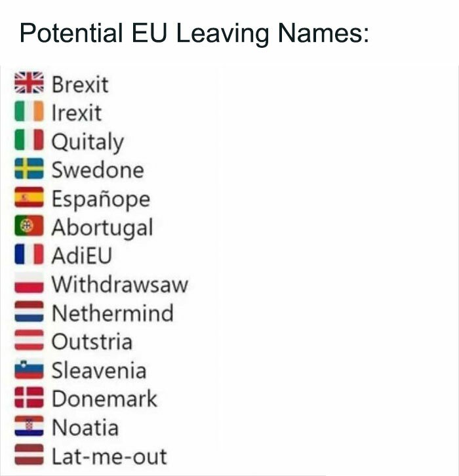Click the Danish flag beside Donemark
The height and width of the screenshot is (476, 459).
click(x=29, y=397)
